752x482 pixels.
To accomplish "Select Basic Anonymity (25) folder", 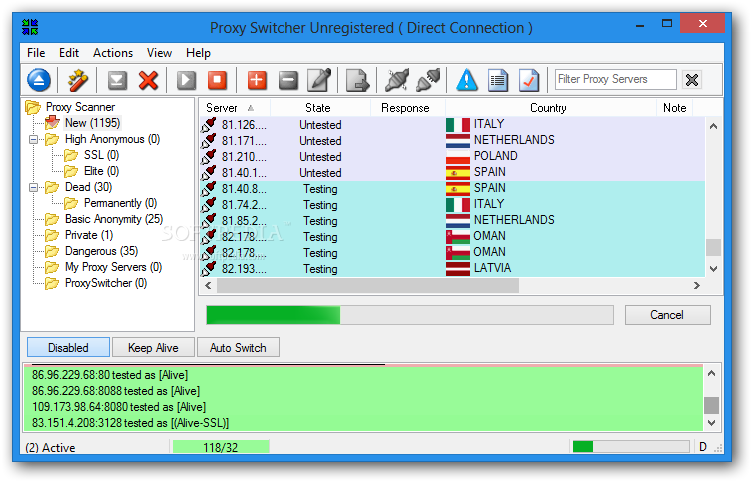I will tap(114, 219).
